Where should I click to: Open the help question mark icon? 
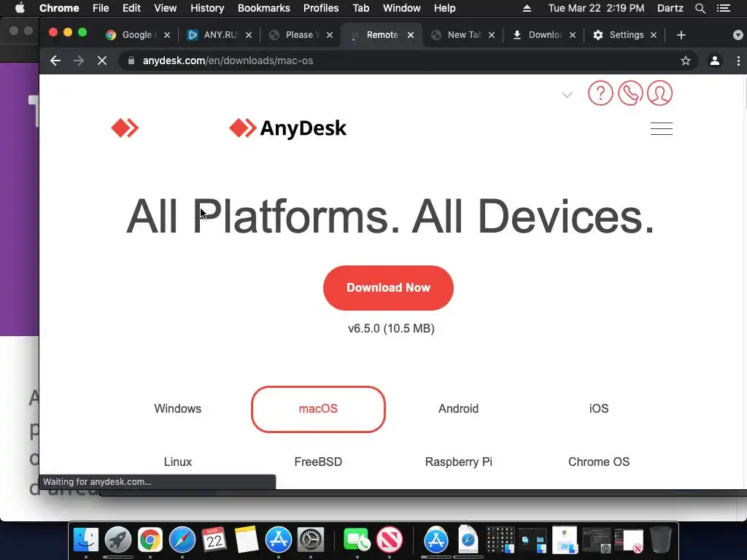click(x=600, y=93)
